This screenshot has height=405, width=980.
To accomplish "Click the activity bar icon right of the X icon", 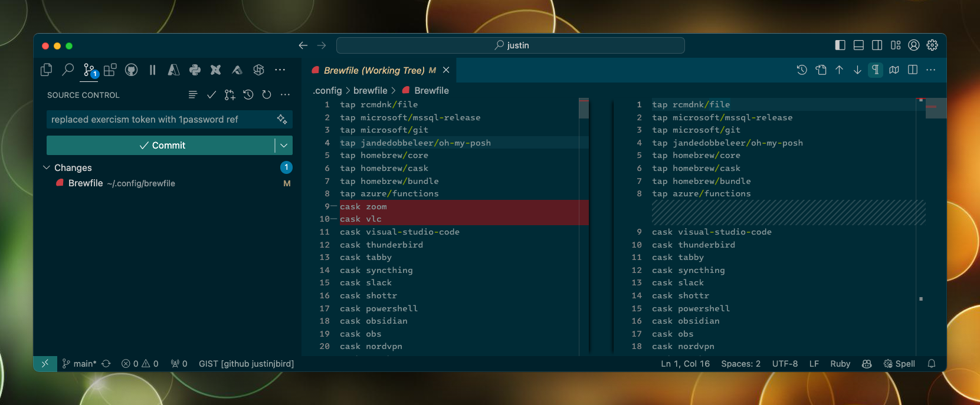I will 237,70.
